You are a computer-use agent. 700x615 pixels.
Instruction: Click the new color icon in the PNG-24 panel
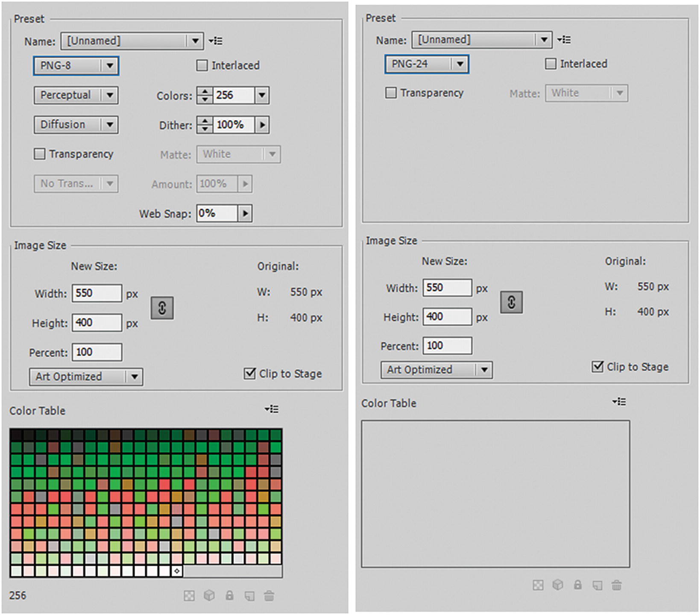(597, 585)
